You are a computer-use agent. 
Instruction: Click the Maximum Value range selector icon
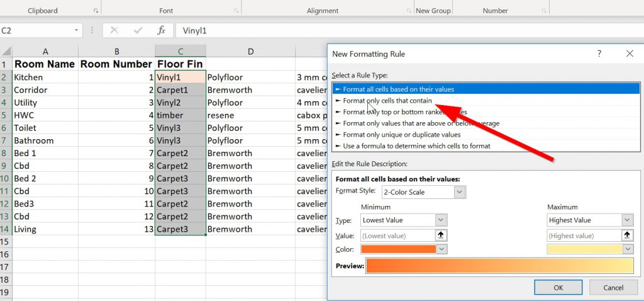click(x=627, y=236)
